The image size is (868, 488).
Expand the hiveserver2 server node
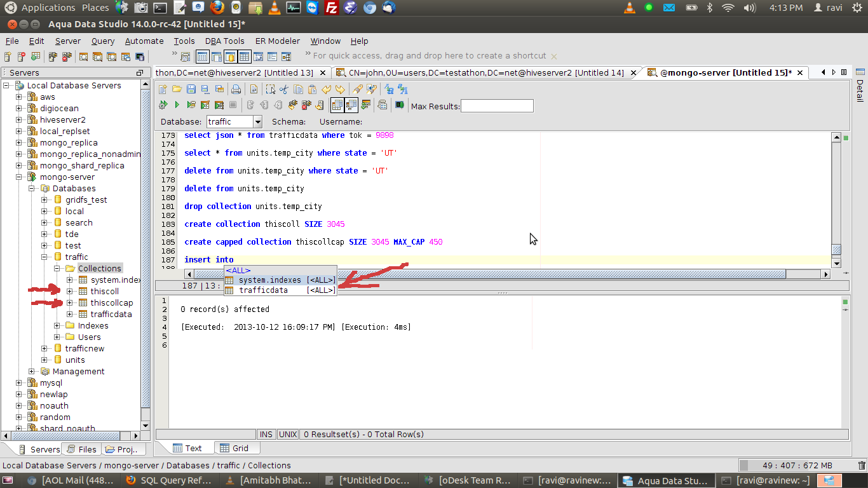click(x=19, y=120)
